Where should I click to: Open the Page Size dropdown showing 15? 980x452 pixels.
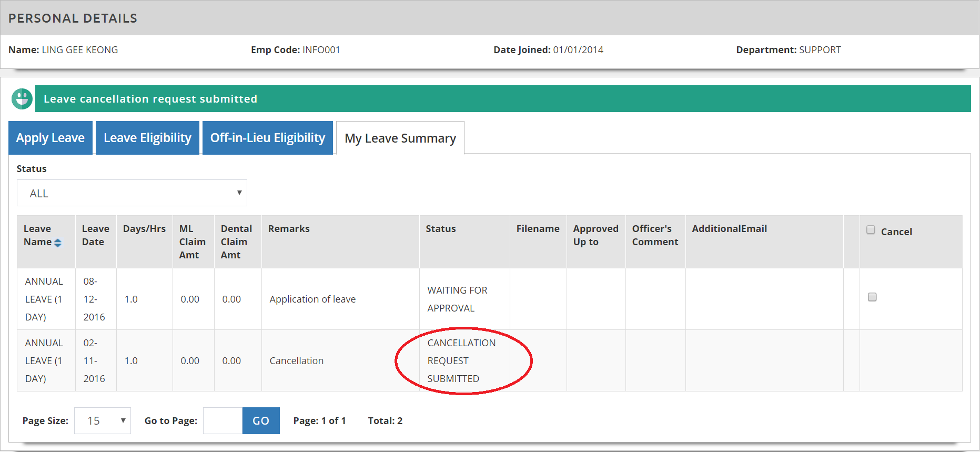103,420
